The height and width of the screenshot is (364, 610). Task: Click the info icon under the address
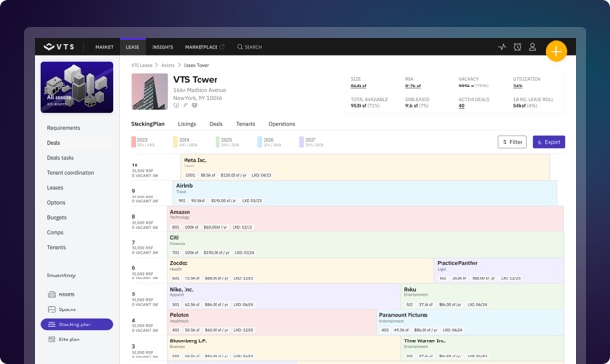pos(176,105)
